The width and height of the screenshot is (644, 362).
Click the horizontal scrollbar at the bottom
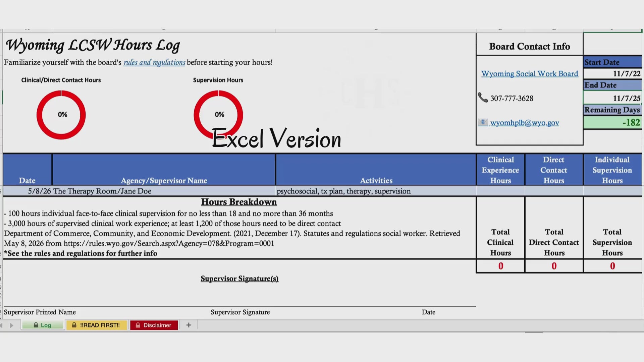(534, 332)
